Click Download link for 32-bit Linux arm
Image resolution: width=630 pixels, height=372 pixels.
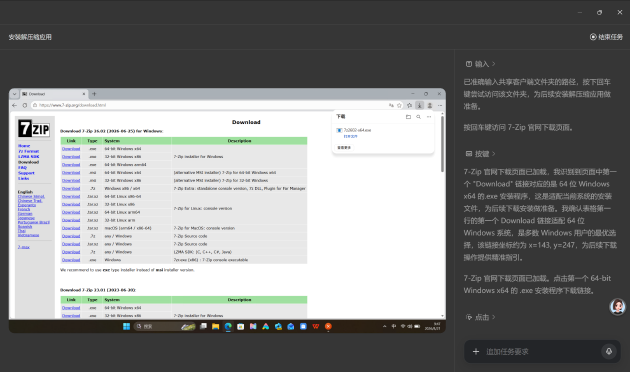[x=71, y=220]
